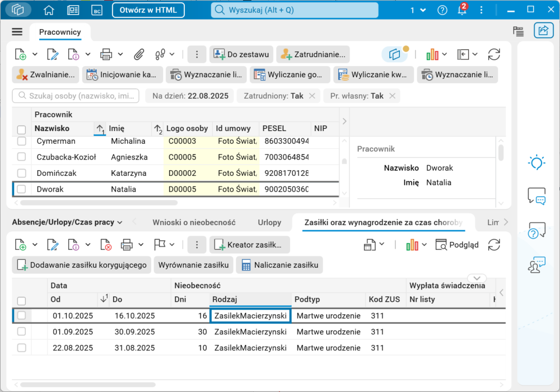The height and width of the screenshot is (392, 560).
Task: Open notifications bell with badge 2
Action: pos(462,10)
